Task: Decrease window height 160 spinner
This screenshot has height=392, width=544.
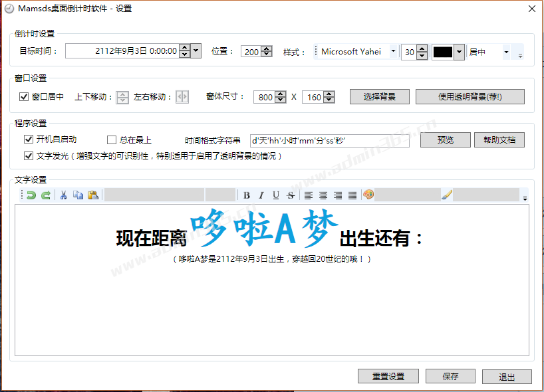Action: point(329,100)
